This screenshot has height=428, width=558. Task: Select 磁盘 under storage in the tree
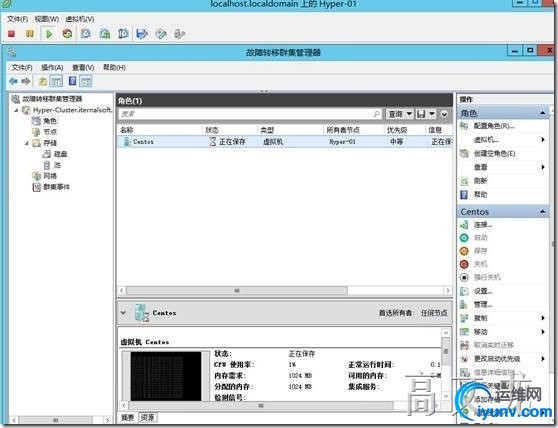tap(60, 154)
